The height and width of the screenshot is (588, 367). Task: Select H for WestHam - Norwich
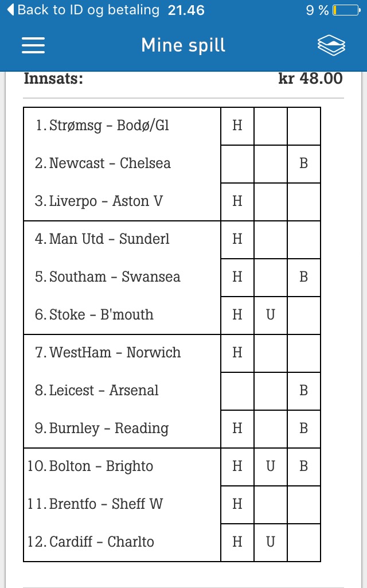237,353
